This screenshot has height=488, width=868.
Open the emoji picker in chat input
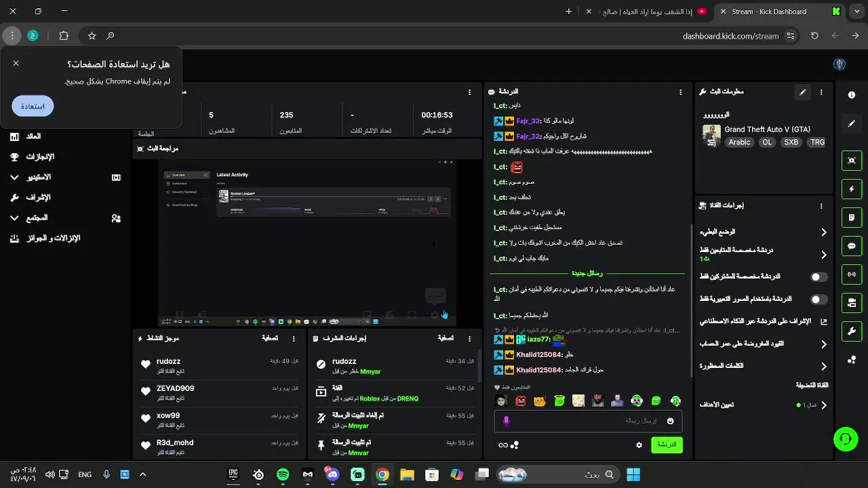point(671,421)
